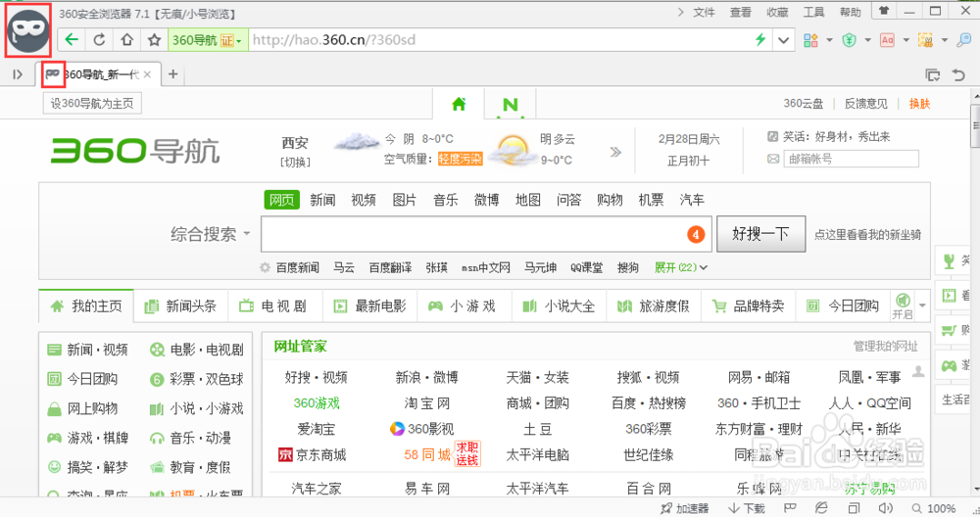Screen dimensions: 980x517
Task: Click the back arrow navigation button
Action: coord(72,40)
